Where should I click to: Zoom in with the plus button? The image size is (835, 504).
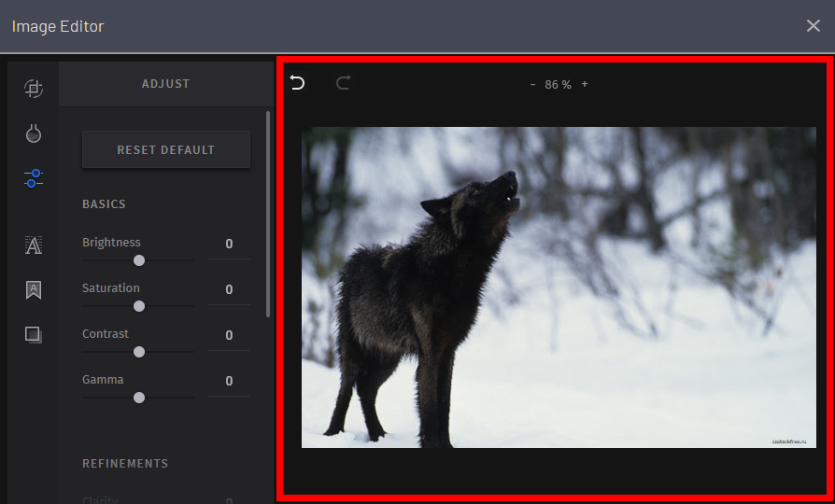585,84
